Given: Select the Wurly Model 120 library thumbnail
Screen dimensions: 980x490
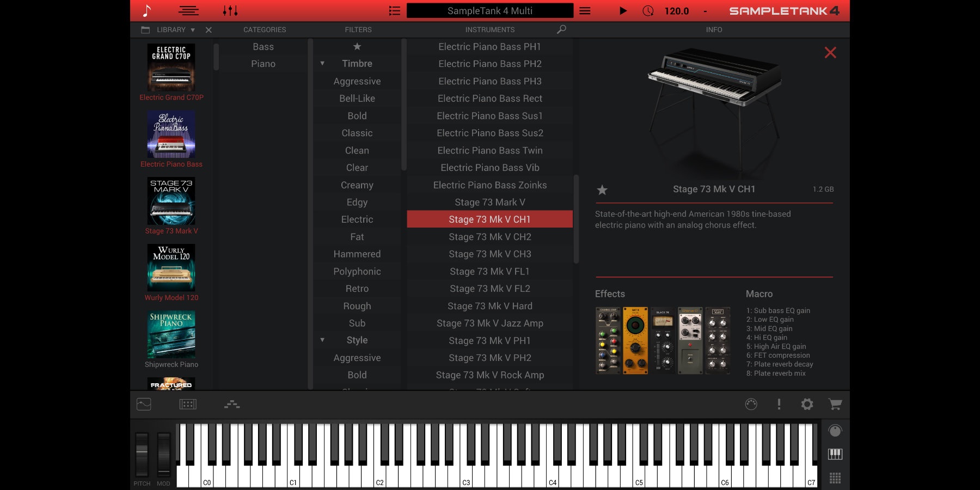Looking at the screenshot, I should point(171,268).
